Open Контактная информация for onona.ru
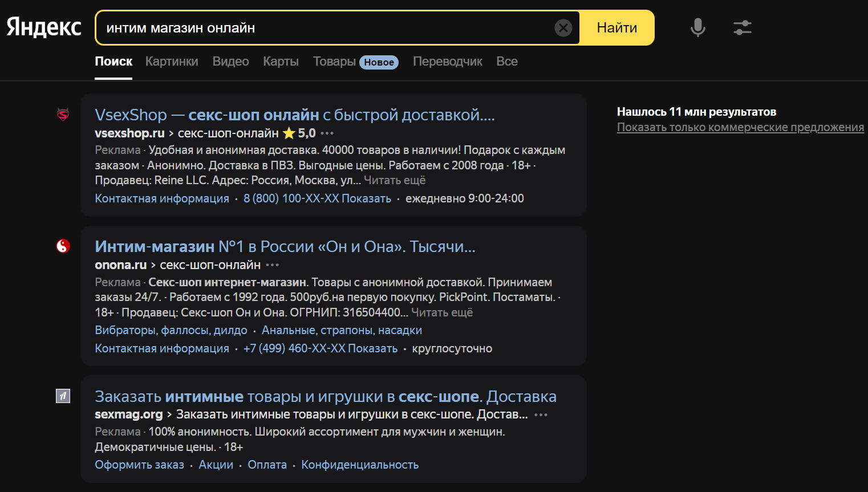Image resolution: width=868 pixels, height=492 pixels. [x=162, y=348]
